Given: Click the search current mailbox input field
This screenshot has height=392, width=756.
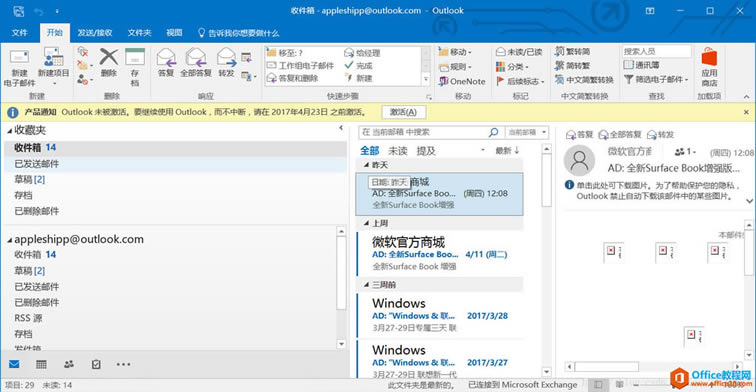Looking at the screenshot, I should (x=424, y=132).
